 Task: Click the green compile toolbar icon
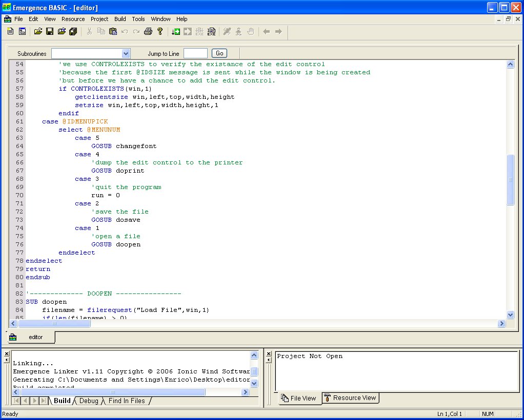tap(176, 31)
